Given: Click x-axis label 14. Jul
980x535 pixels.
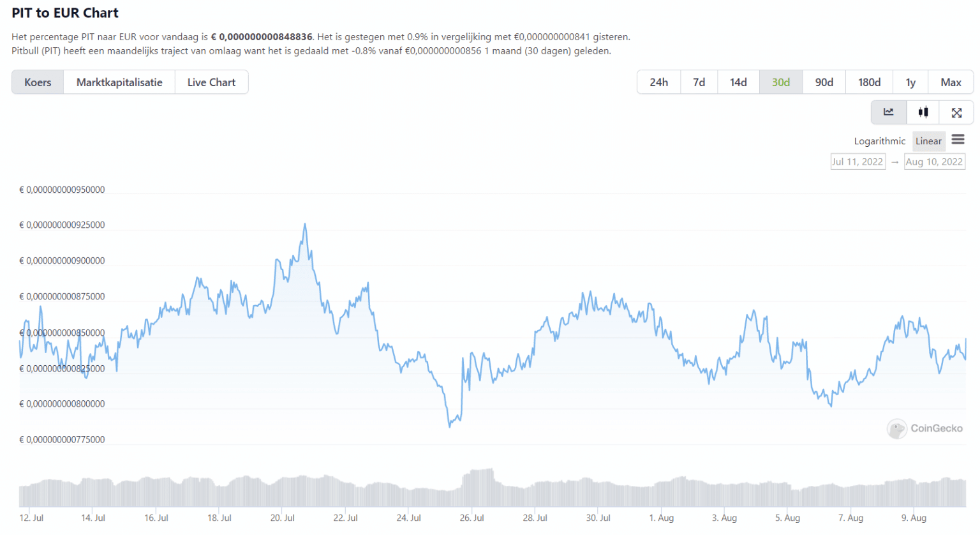Looking at the screenshot, I should (93, 518).
